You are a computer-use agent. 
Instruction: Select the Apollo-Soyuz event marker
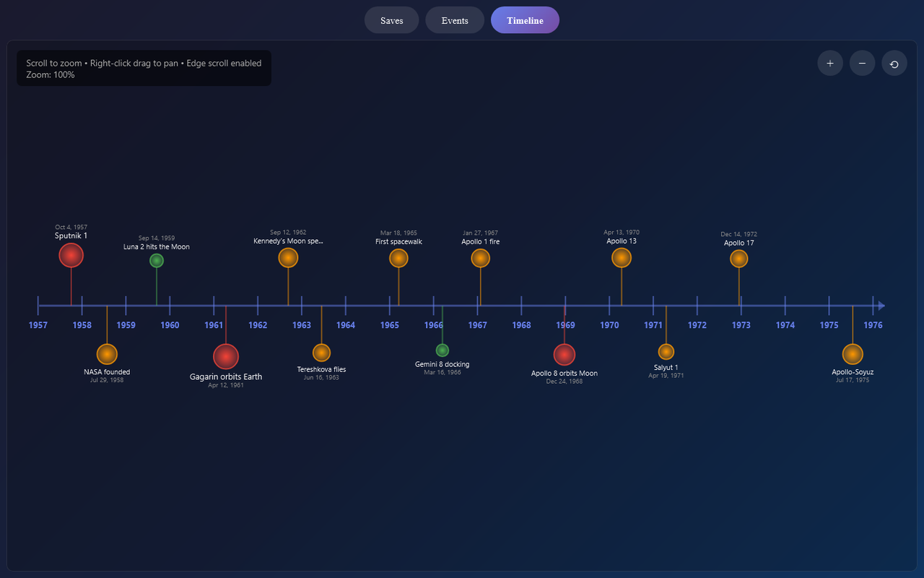pos(853,354)
